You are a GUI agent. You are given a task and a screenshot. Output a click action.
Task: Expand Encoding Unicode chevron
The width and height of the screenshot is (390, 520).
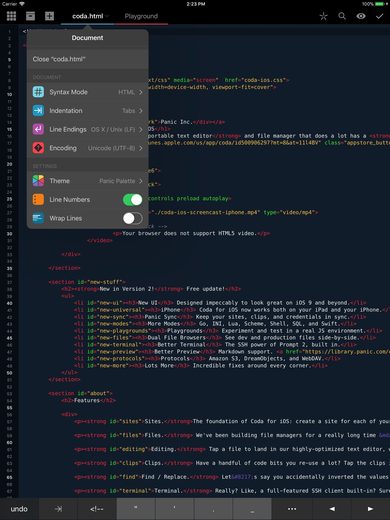(x=141, y=148)
